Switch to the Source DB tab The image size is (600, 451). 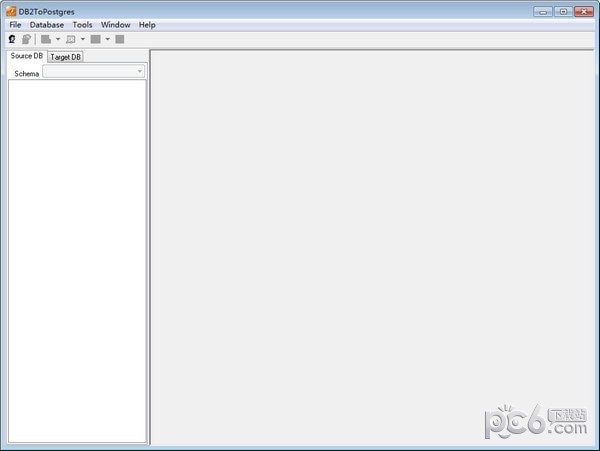point(27,56)
